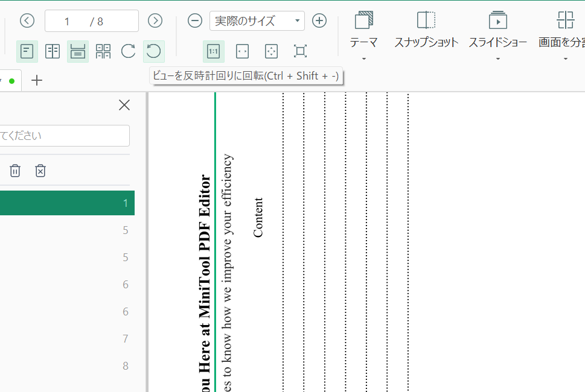Go to the next page
585x392 pixels.
click(155, 21)
